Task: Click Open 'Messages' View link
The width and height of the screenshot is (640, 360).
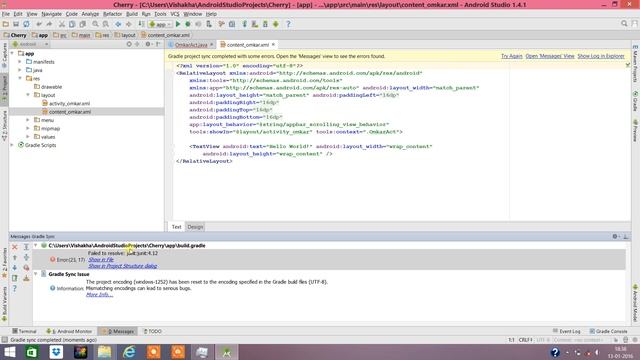Action: 550,56
